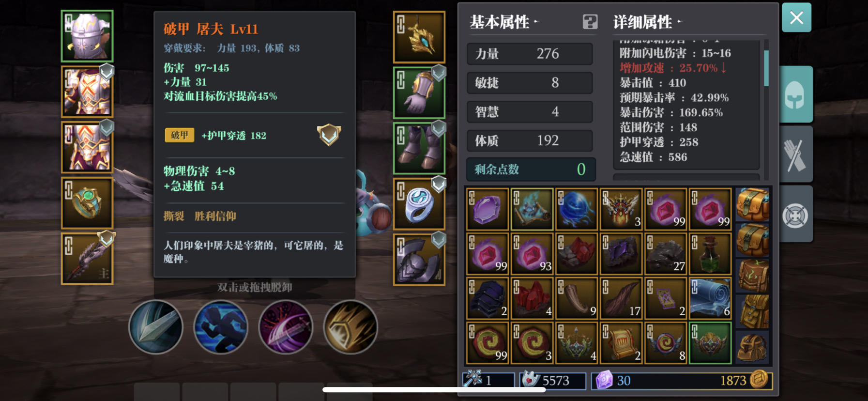This screenshot has height=401, width=868.
Task: Tap the dash skill icon
Action: (221, 327)
